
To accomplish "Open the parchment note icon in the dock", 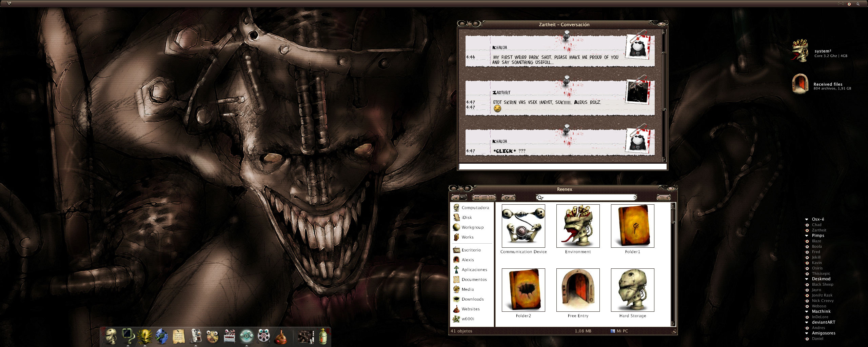I will pos(179,336).
